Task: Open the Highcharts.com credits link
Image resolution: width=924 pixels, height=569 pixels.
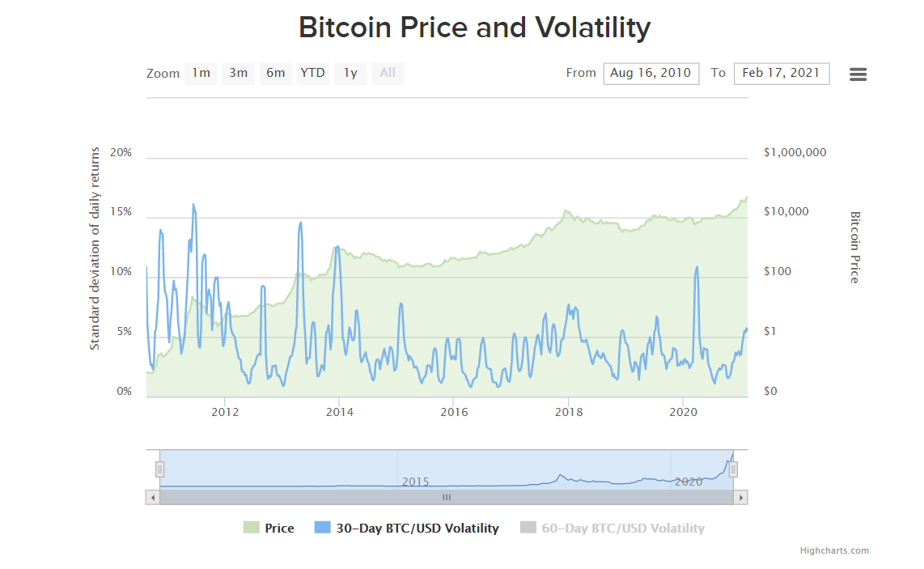Action: [x=834, y=551]
